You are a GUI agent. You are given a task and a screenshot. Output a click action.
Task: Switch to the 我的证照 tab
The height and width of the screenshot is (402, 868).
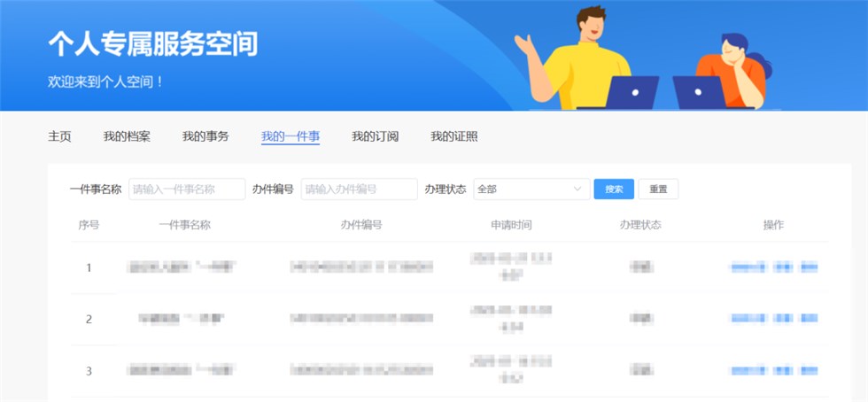point(454,136)
